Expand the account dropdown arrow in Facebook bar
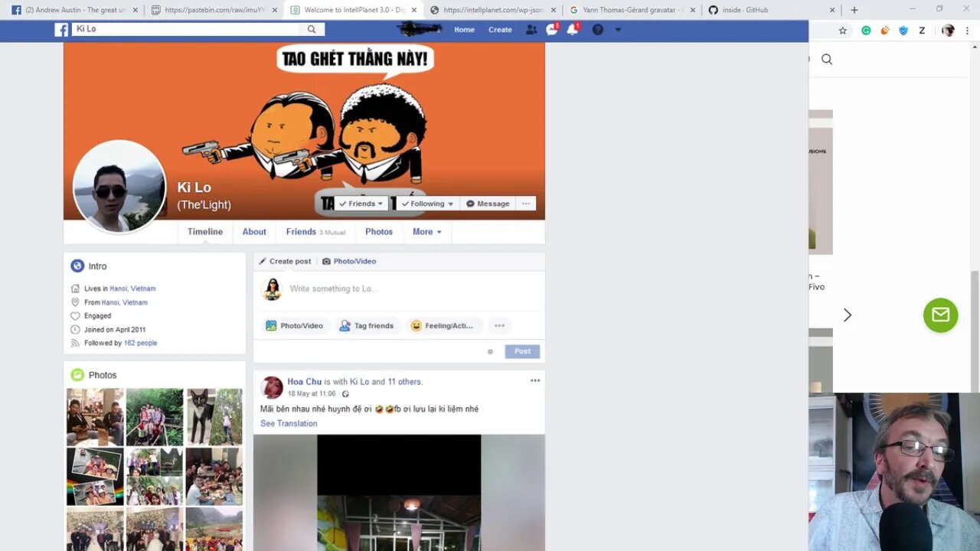Image resolution: width=980 pixels, height=551 pixels. click(618, 30)
